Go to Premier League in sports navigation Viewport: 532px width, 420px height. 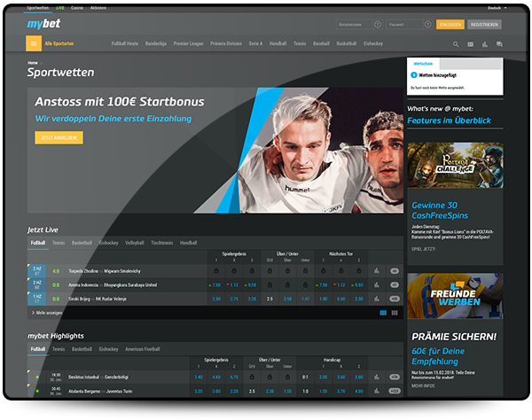tap(188, 43)
